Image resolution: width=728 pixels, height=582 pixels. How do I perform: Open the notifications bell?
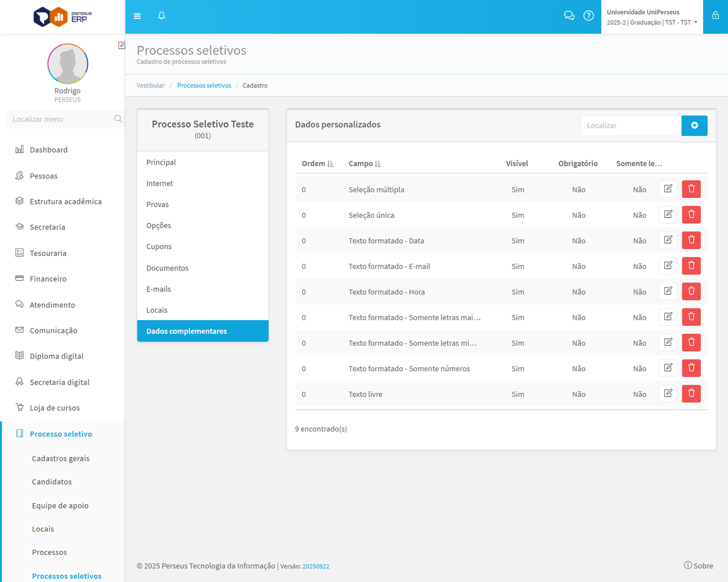pos(162,16)
